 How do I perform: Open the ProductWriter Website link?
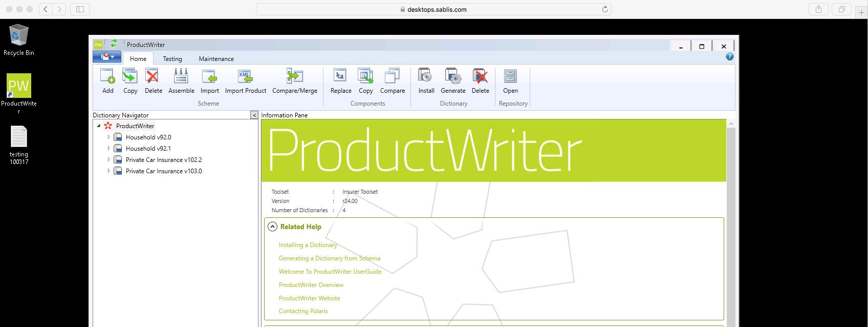point(309,298)
